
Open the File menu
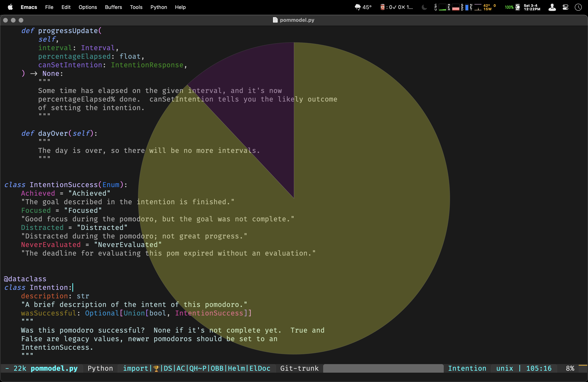[49, 7]
